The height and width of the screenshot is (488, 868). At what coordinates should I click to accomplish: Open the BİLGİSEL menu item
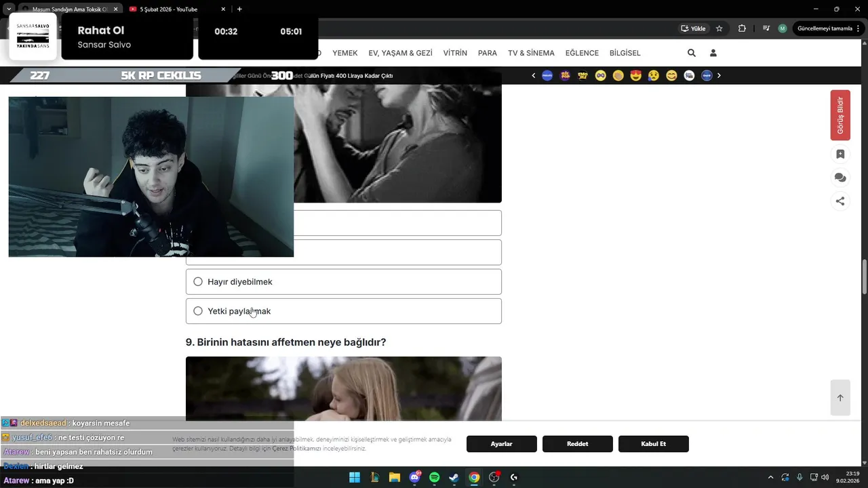point(625,53)
